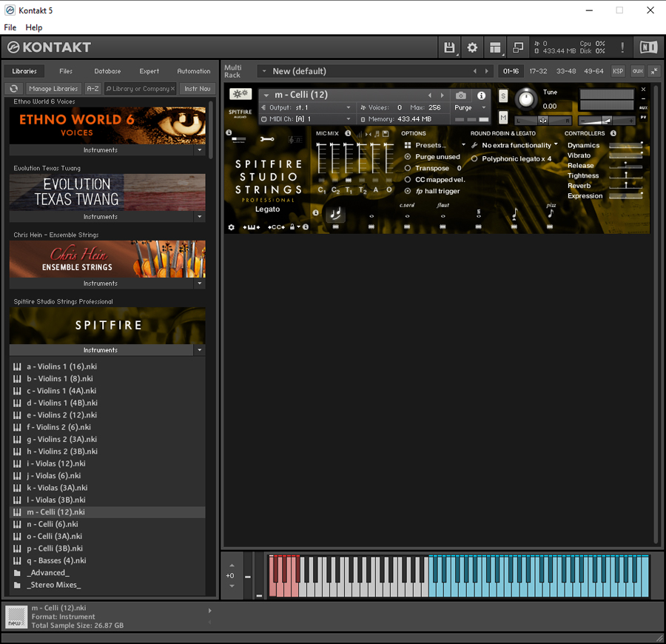Click the instrument info icon beside the camera
The width and height of the screenshot is (666, 644).
tap(481, 95)
